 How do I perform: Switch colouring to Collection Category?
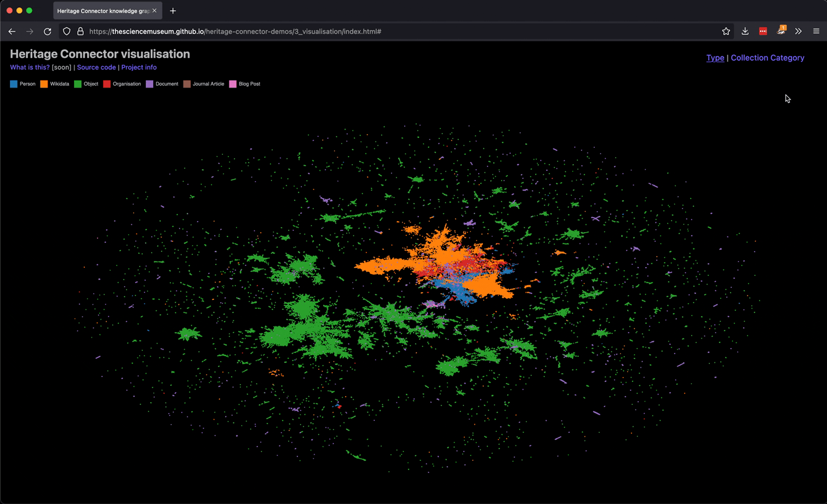767,58
